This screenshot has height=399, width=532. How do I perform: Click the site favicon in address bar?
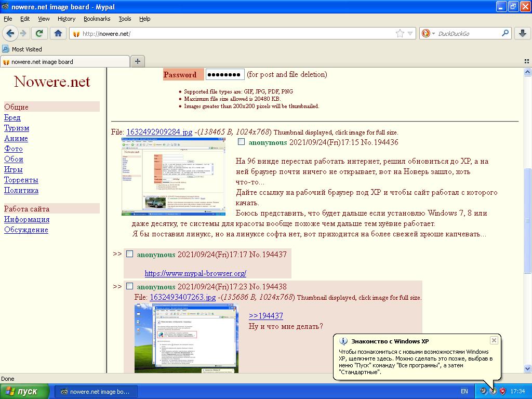(76, 34)
